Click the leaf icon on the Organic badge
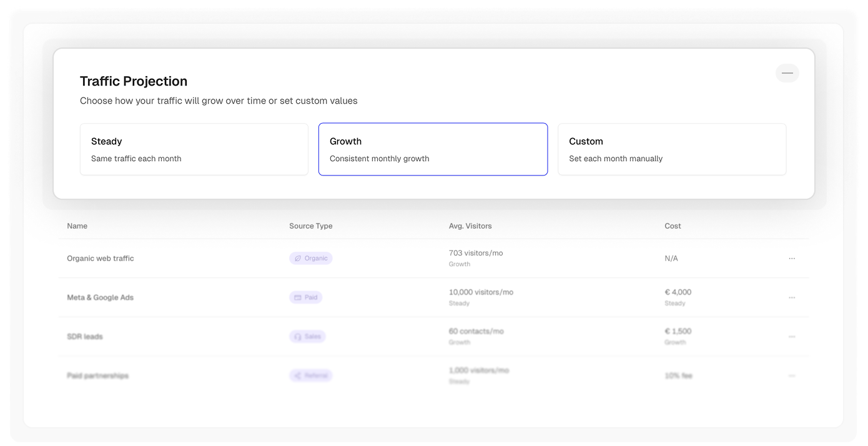Viewport: 868px width, 446px height. tap(297, 257)
